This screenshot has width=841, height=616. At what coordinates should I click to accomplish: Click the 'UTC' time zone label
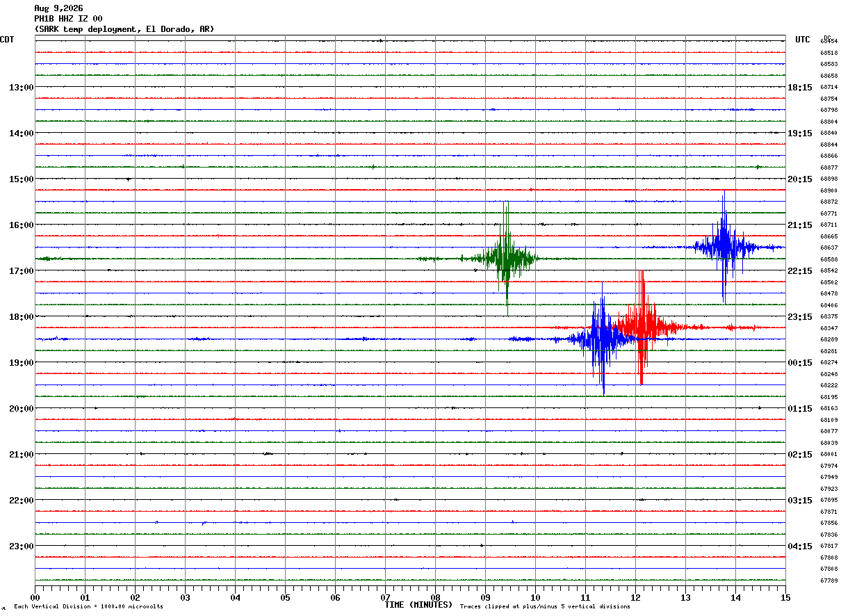pyautogui.click(x=803, y=40)
